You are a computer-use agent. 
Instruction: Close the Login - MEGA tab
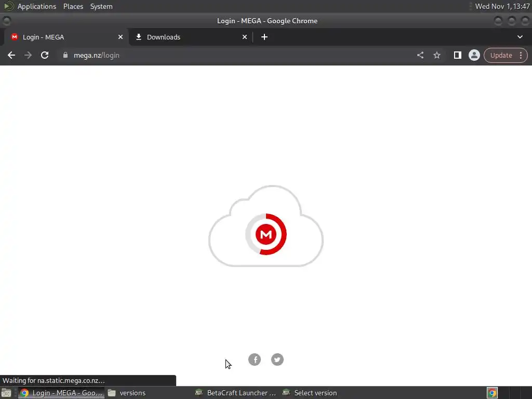121,37
